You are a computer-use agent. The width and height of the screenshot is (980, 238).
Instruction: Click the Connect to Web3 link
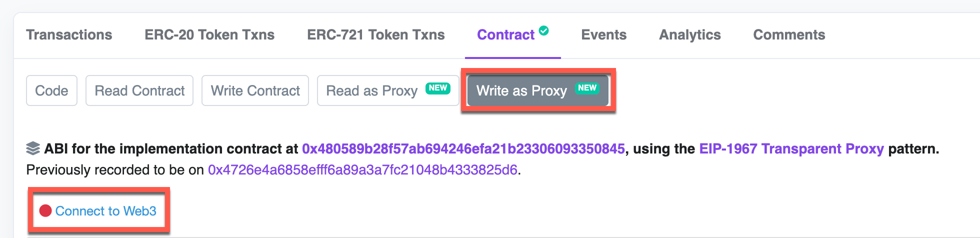105,211
